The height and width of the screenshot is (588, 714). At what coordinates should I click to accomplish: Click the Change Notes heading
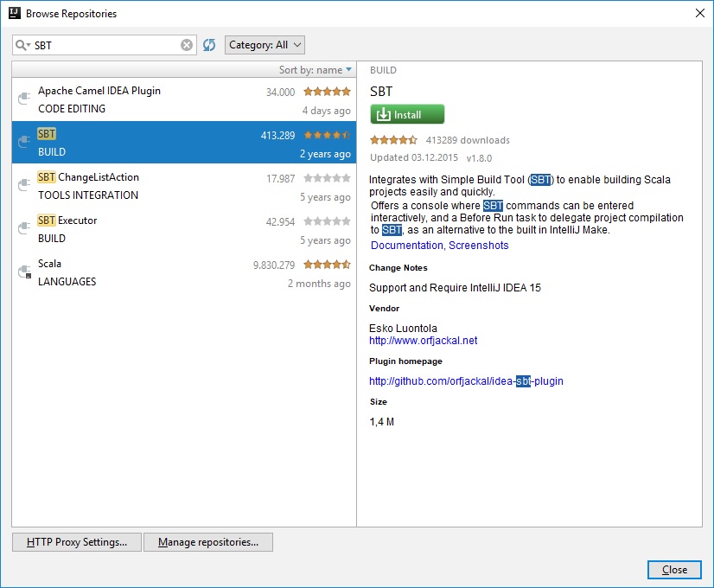pyautogui.click(x=398, y=268)
